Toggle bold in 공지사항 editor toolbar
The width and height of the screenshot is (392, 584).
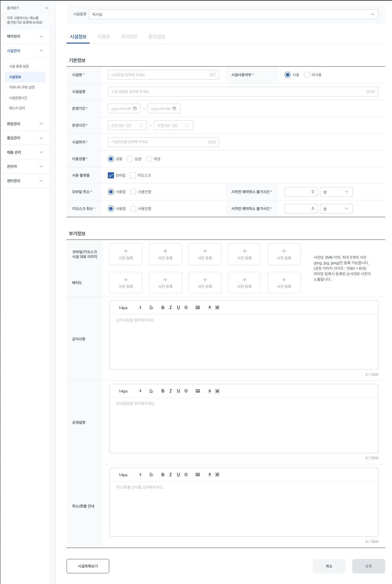(x=163, y=307)
